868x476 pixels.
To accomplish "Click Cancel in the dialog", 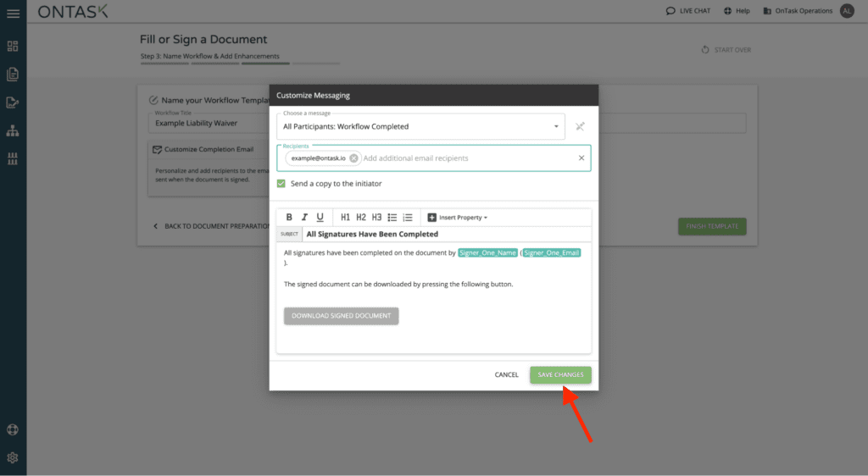I will pyautogui.click(x=507, y=375).
